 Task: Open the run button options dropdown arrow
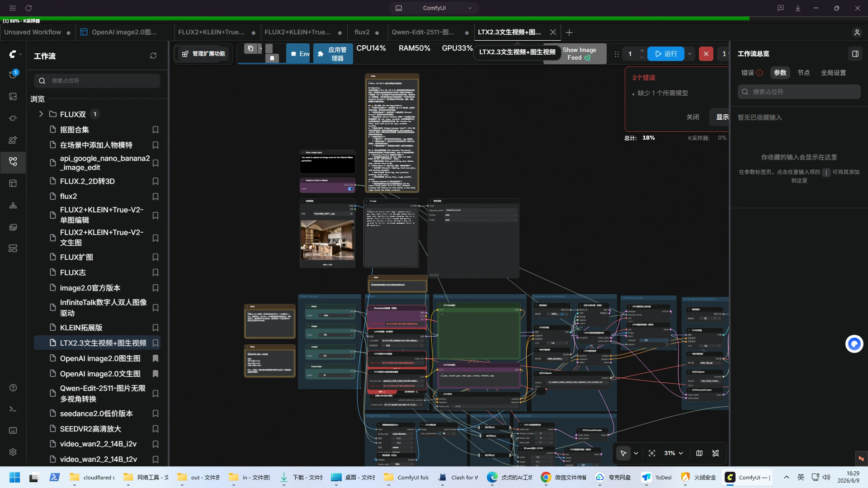690,54
